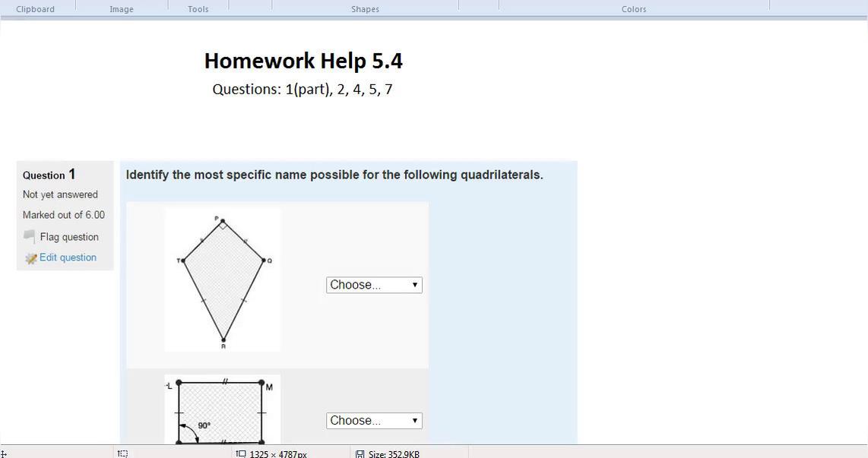The image size is (868, 458).
Task: Click the 'Marked out of 6.00' text
Action: pos(64,215)
